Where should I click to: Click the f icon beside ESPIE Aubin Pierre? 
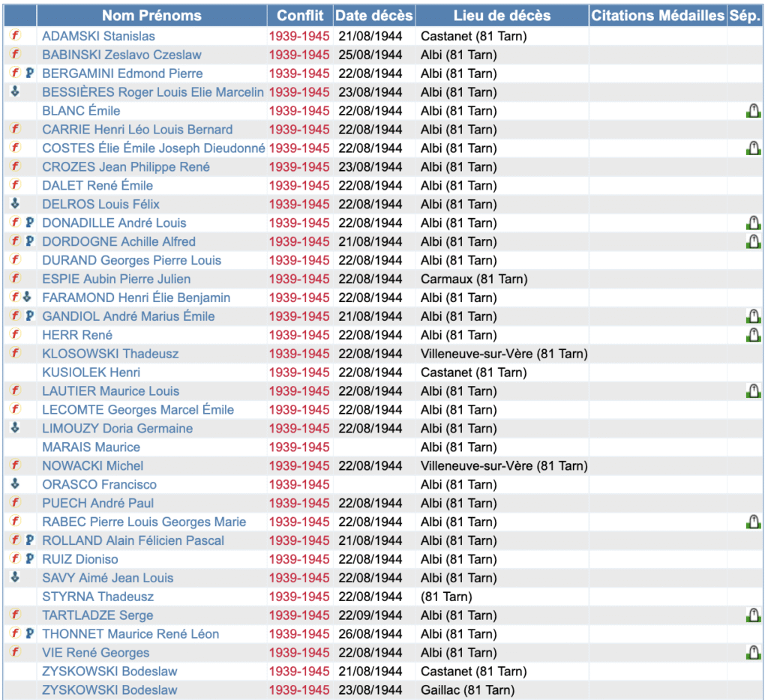16,278
